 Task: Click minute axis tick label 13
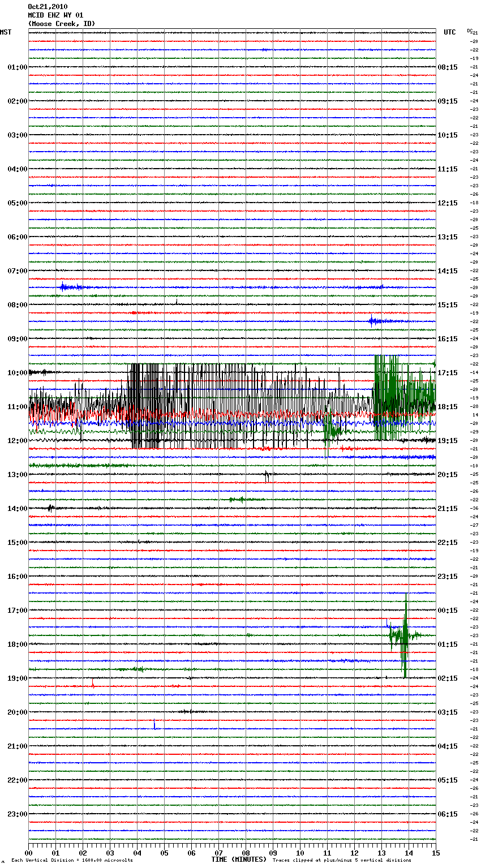point(381,853)
